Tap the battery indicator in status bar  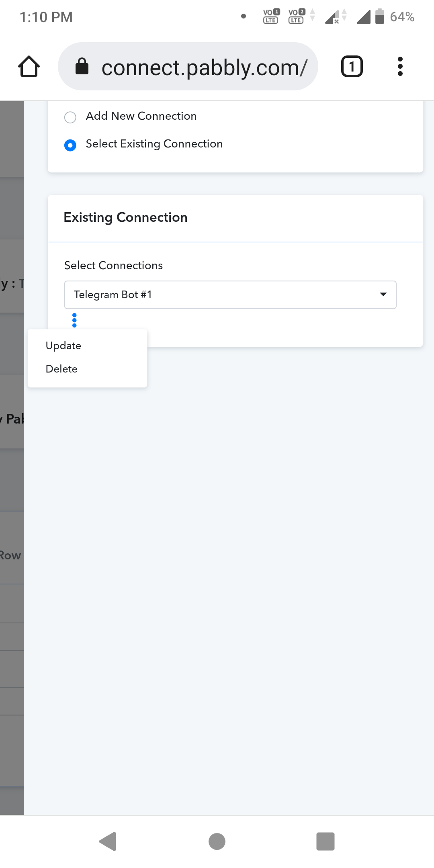380,16
